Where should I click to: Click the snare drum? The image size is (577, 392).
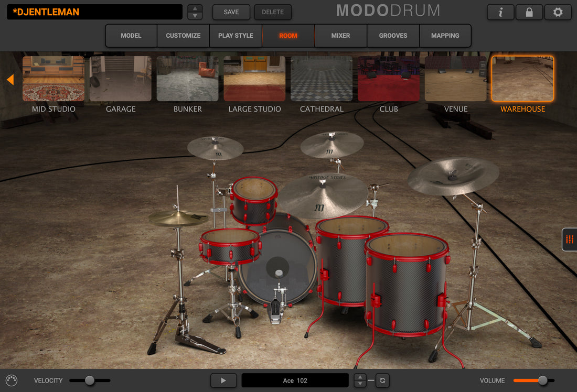coord(230,246)
